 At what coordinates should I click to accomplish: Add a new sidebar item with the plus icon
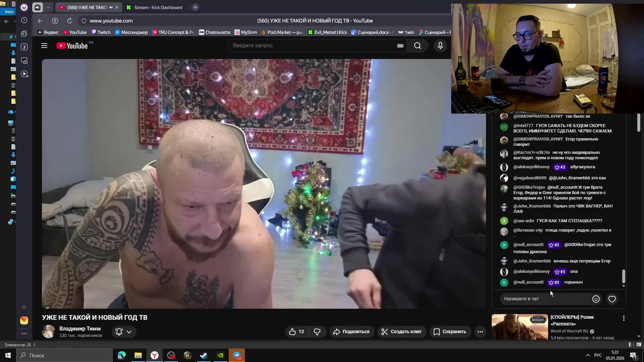click(x=24, y=307)
